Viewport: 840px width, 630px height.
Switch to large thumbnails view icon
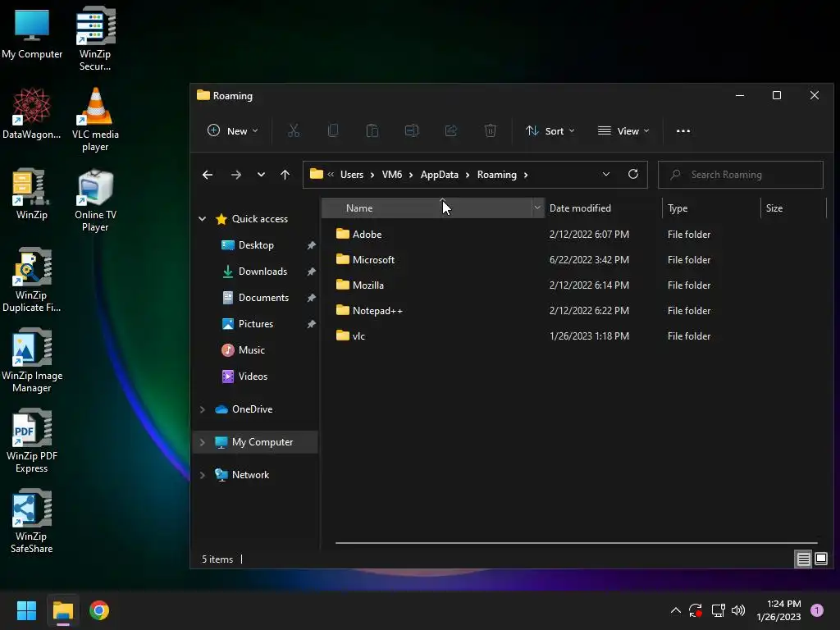(821, 559)
